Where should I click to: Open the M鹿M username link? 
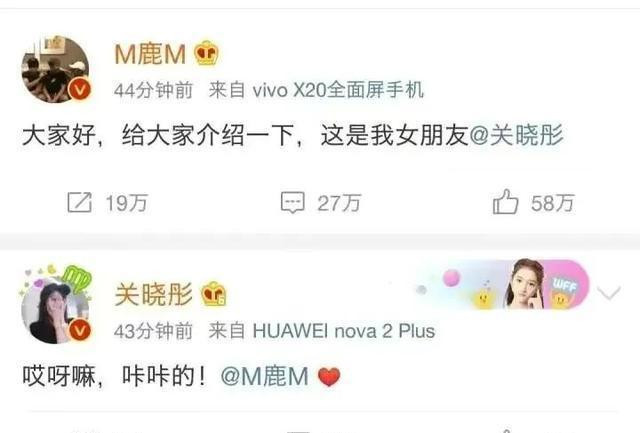coord(150,54)
